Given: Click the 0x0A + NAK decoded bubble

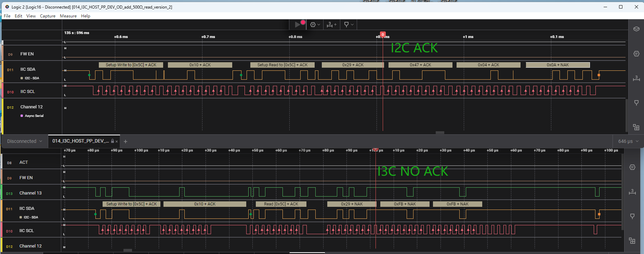Looking at the screenshot, I should (558, 65).
